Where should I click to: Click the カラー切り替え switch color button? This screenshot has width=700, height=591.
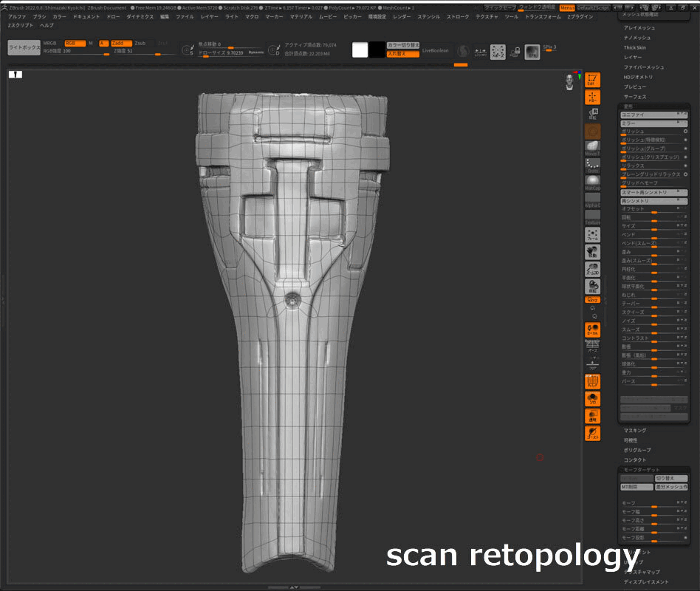tap(403, 45)
